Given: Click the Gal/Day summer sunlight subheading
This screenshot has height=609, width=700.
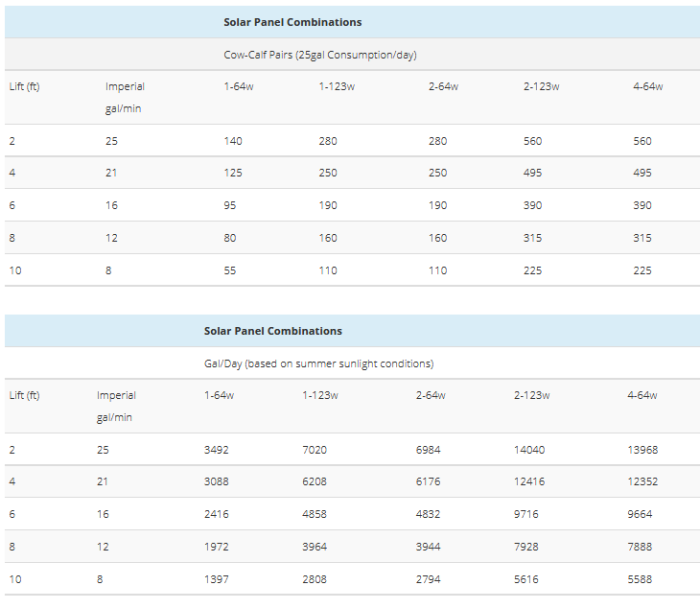Looking at the screenshot, I should point(318,363).
